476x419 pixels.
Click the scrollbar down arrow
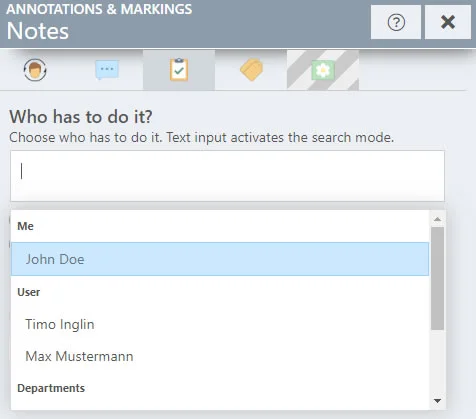pos(437,401)
